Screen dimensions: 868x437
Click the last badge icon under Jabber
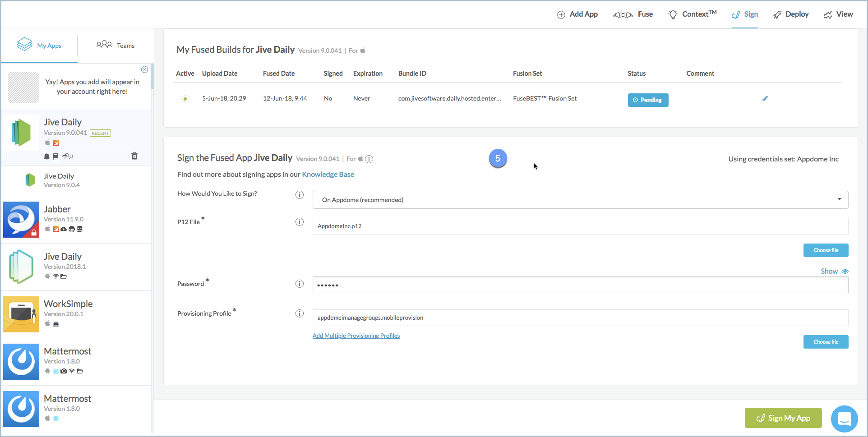tap(80, 229)
